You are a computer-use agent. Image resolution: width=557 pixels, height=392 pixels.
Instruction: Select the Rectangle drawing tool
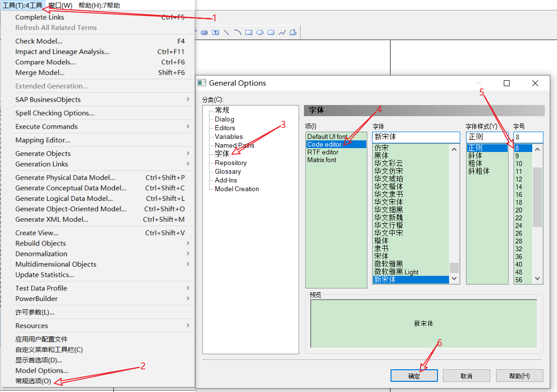(248, 32)
